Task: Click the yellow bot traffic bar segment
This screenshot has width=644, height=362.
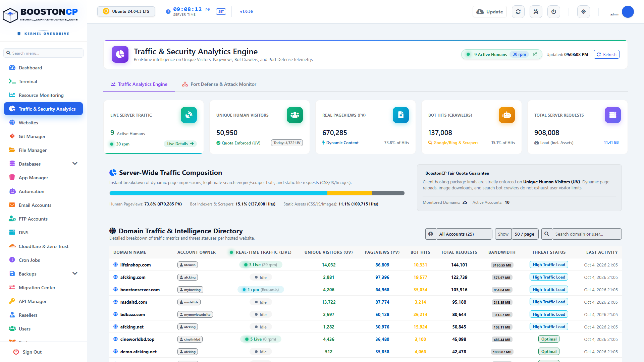Action: pyautogui.click(x=350, y=193)
